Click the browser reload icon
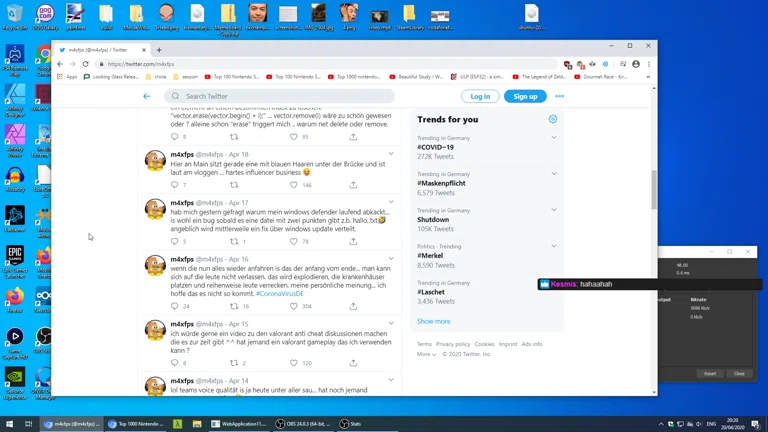 tap(85, 64)
